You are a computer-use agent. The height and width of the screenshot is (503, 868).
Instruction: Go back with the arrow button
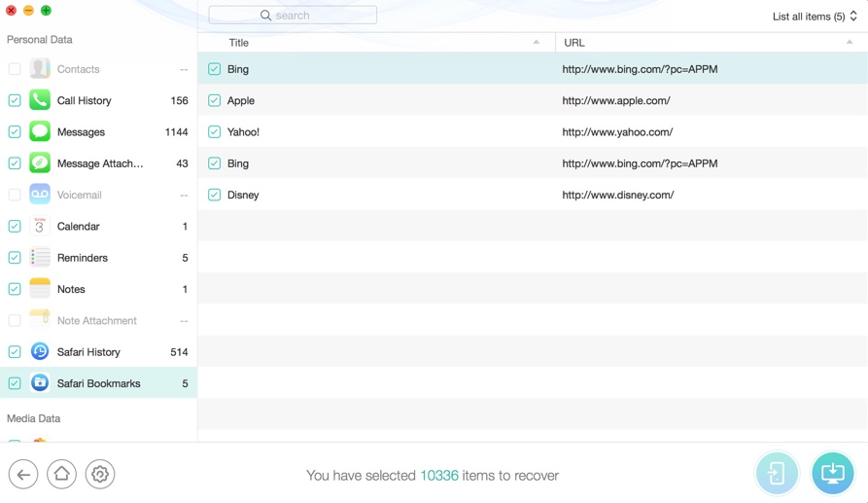coord(23,474)
